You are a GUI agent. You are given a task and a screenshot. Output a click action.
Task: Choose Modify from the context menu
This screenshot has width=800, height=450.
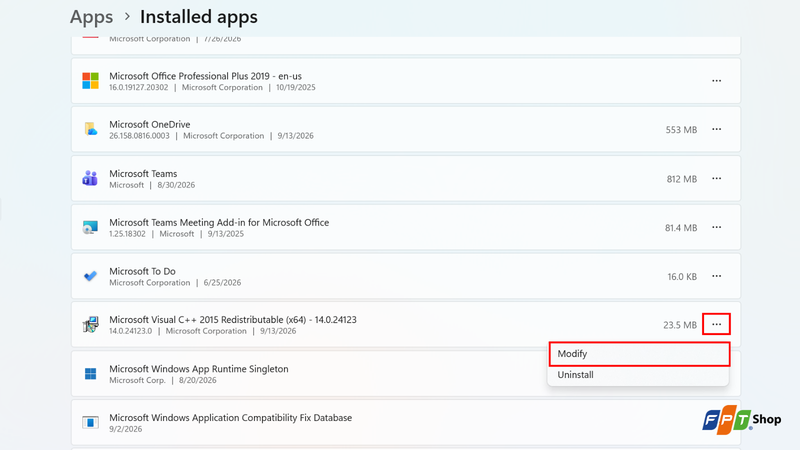(639, 354)
